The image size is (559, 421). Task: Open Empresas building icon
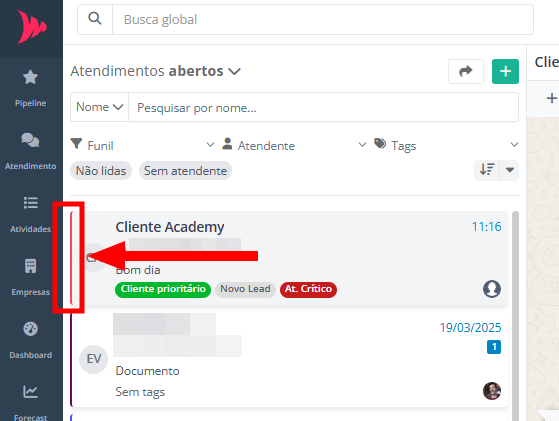pyautogui.click(x=30, y=266)
